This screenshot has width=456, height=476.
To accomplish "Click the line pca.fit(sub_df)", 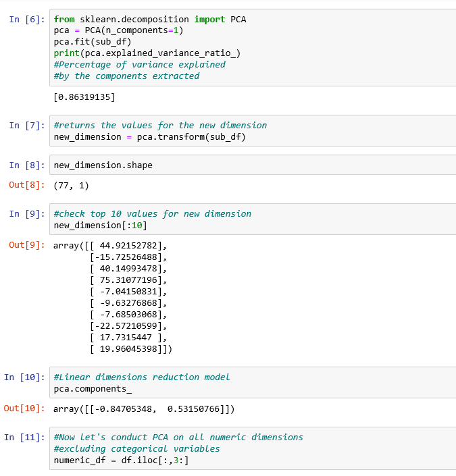I will click(93, 42).
